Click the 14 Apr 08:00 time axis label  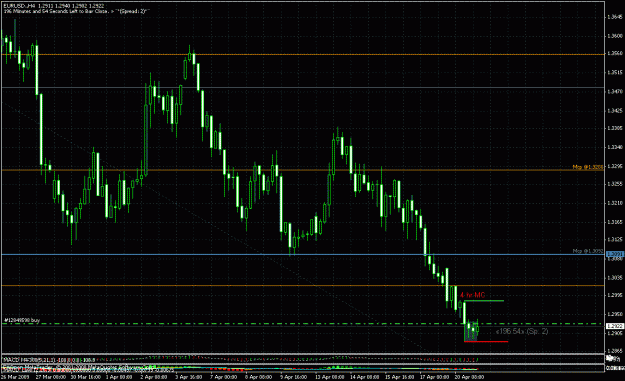(x=364, y=377)
